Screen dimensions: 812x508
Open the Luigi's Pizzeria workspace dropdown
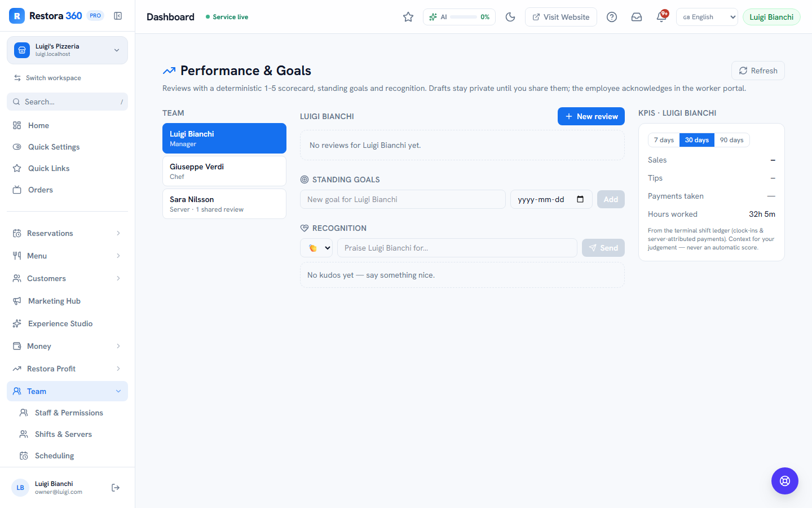67,50
